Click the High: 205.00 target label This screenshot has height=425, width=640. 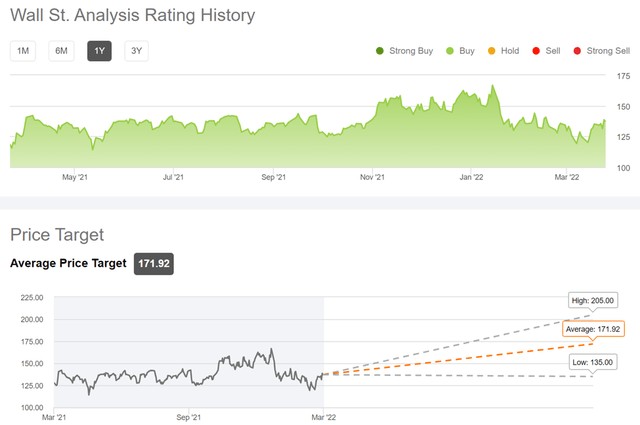(x=592, y=300)
